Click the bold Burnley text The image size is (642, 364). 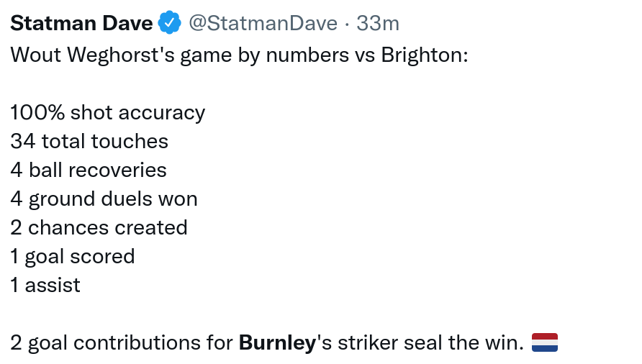[x=277, y=342]
